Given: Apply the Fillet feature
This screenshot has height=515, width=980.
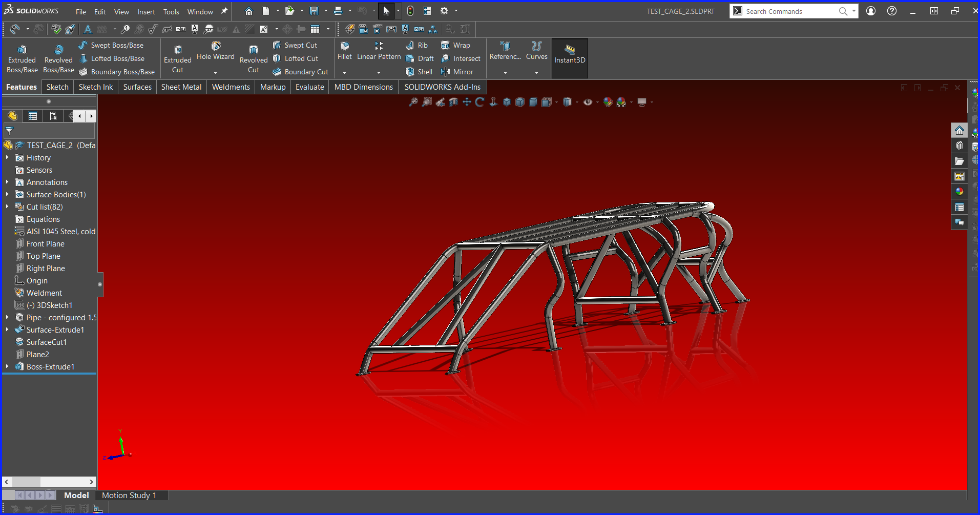Looking at the screenshot, I should (x=345, y=51).
